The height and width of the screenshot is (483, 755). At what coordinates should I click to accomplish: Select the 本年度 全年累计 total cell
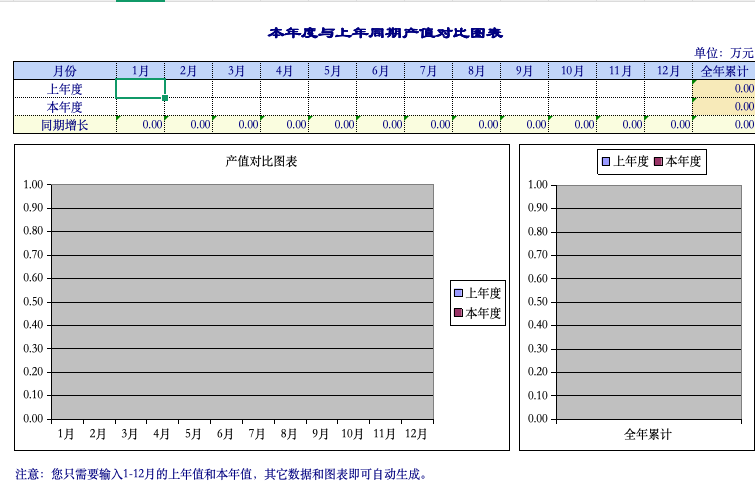(724, 106)
